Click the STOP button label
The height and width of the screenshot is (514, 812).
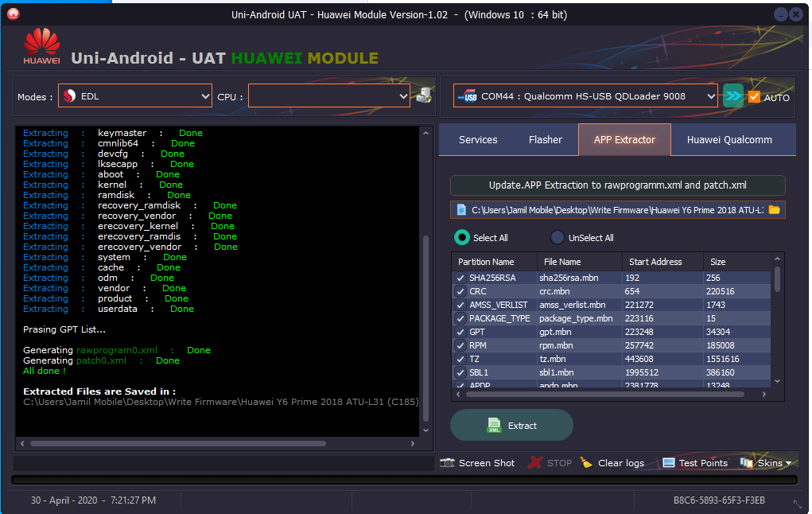click(x=559, y=463)
